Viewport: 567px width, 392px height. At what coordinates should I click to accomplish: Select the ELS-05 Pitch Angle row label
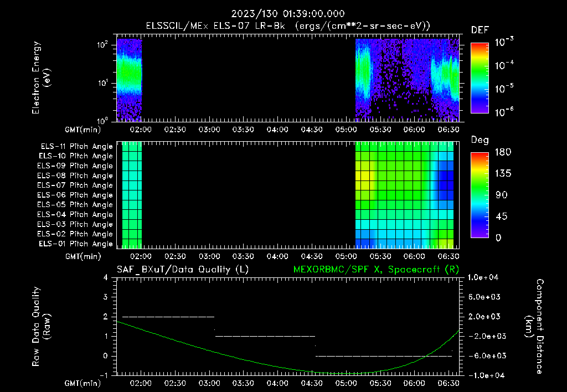point(75,205)
